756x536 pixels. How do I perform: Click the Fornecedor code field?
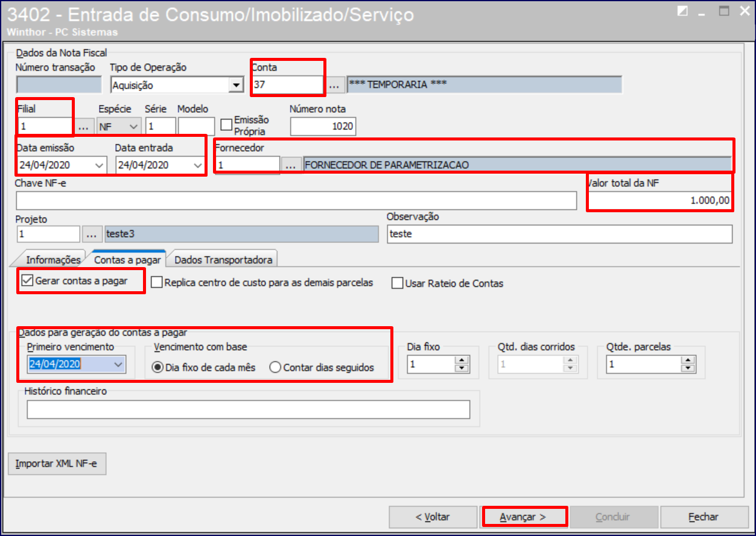coord(248,165)
